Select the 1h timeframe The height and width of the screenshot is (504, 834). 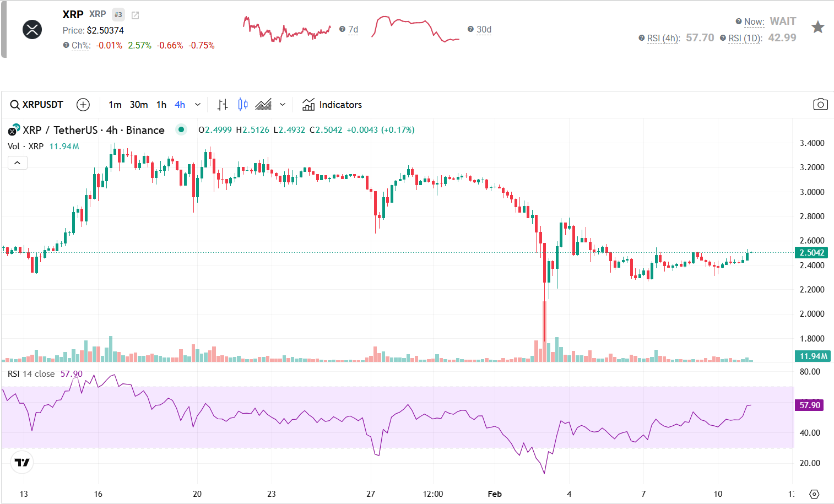coord(161,105)
